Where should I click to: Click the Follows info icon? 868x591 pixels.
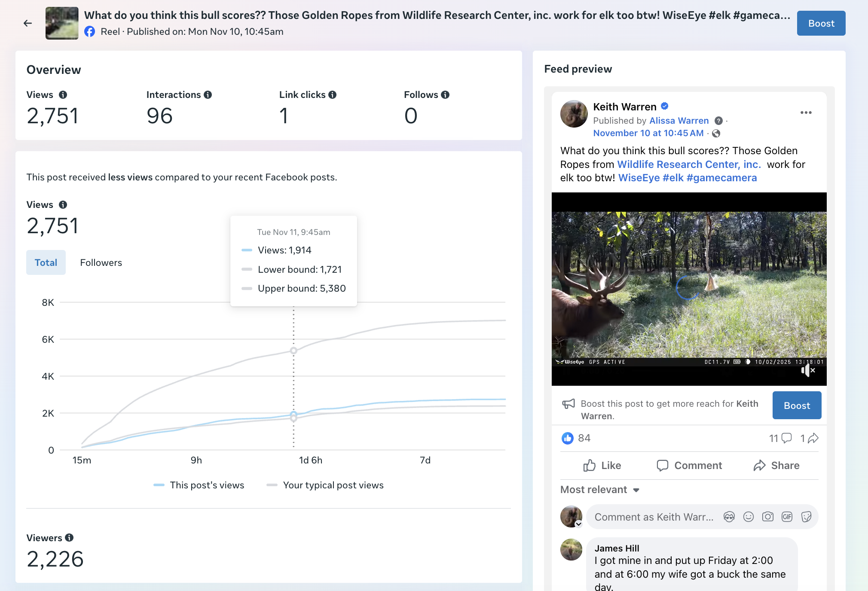(445, 95)
